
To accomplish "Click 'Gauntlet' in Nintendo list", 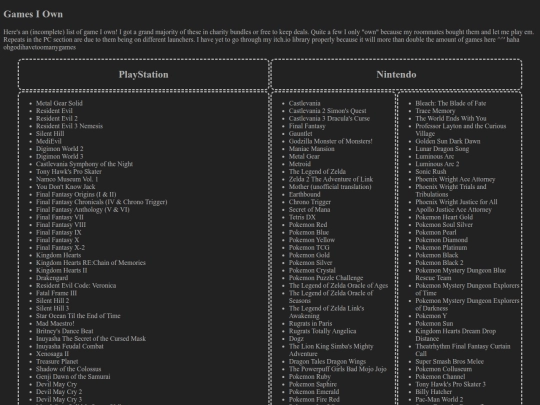I will pyautogui.click(x=301, y=133).
